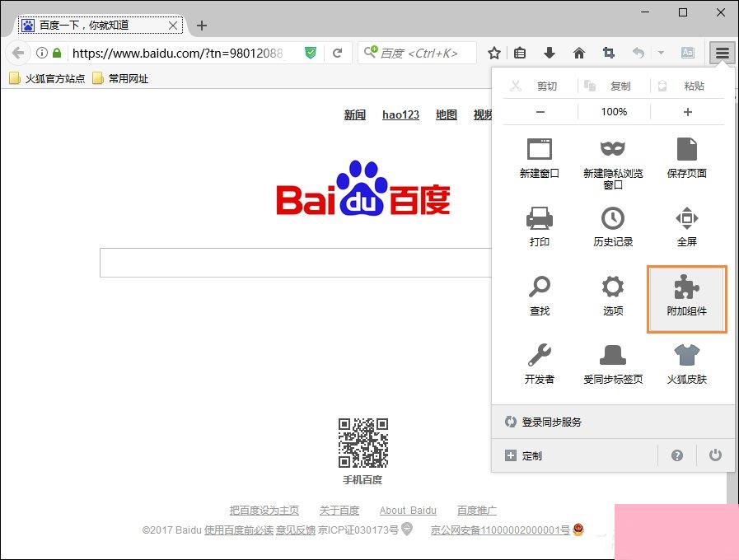
Task: Open the hamburger menu button
Action: click(x=722, y=53)
